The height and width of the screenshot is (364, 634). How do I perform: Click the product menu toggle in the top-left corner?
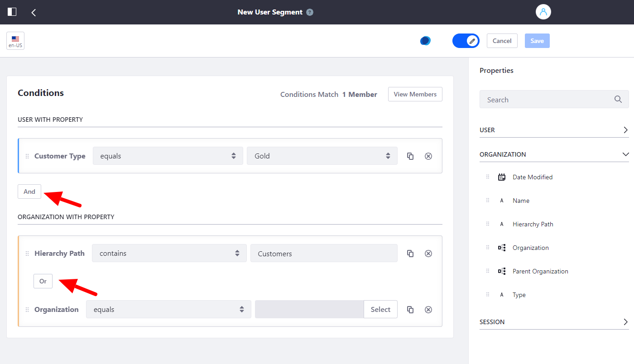[x=12, y=12]
